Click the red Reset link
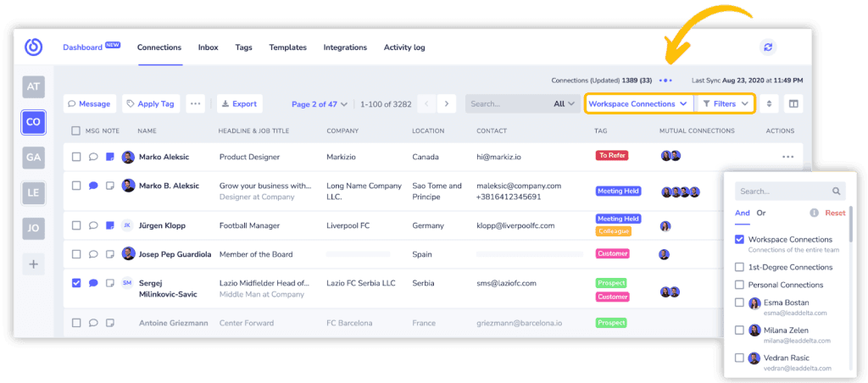This screenshot has width=868, height=383. [x=835, y=213]
